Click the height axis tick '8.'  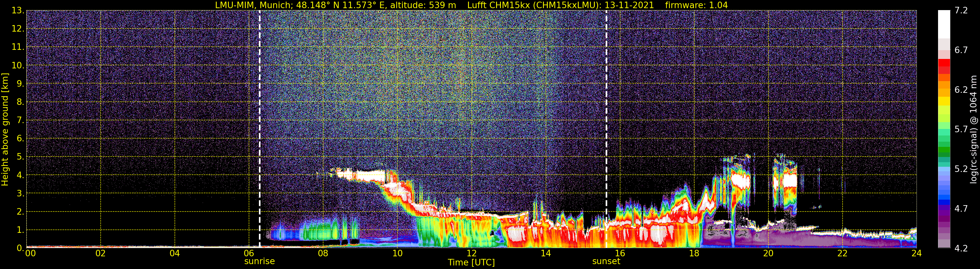tap(20, 102)
